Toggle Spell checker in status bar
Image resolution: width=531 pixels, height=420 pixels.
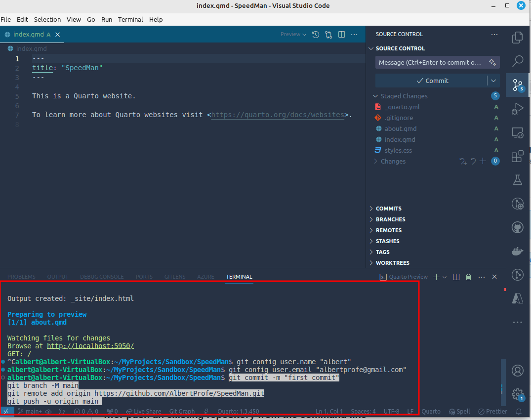[459, 412]
